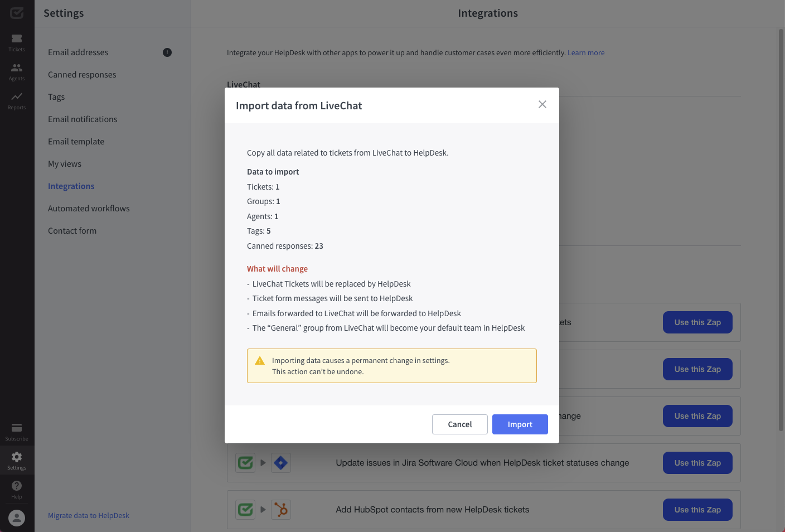Click the Import button
Viewport: 785px width, 532px height.
coord(520,424)
